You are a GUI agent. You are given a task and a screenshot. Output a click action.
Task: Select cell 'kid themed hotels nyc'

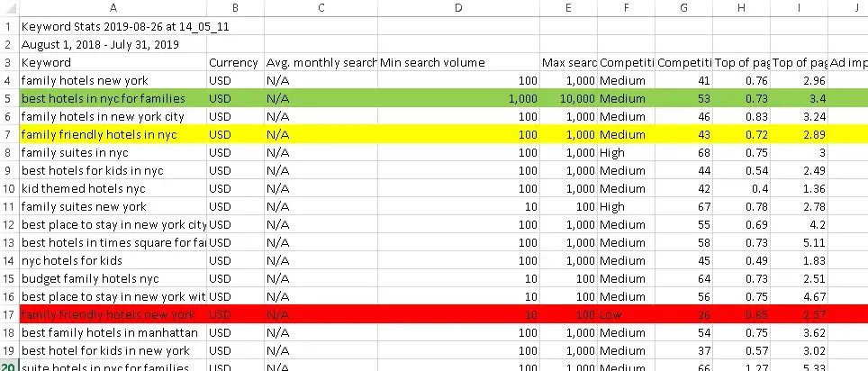113,189
